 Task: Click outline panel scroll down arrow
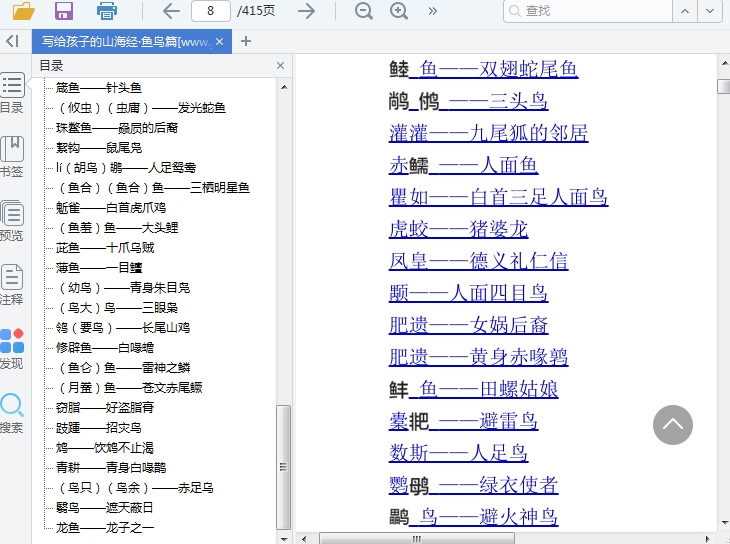(284, 538)
